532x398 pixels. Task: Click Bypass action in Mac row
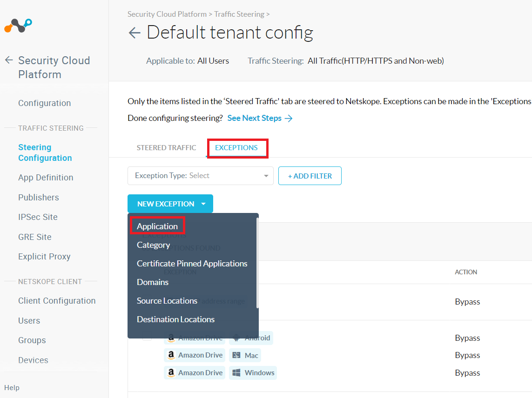click(x=467, y=355)
